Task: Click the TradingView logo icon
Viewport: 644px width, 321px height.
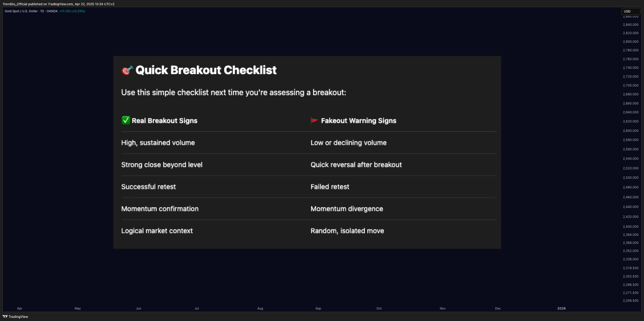Action: tap(5, 316)
